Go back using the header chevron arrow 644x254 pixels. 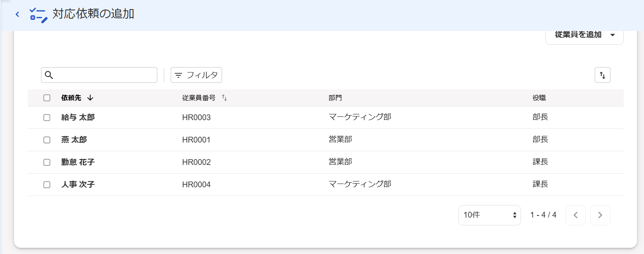[x=17, y=14]
